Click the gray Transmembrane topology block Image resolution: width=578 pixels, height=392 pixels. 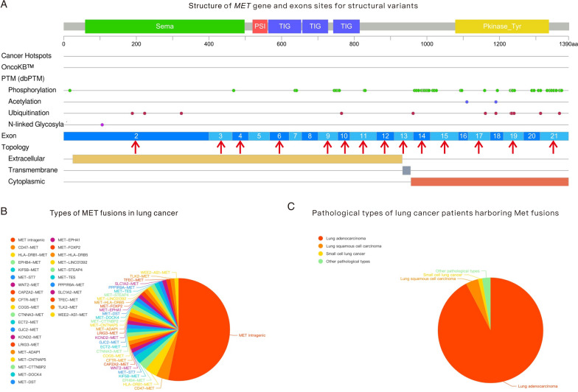point(406,170)
